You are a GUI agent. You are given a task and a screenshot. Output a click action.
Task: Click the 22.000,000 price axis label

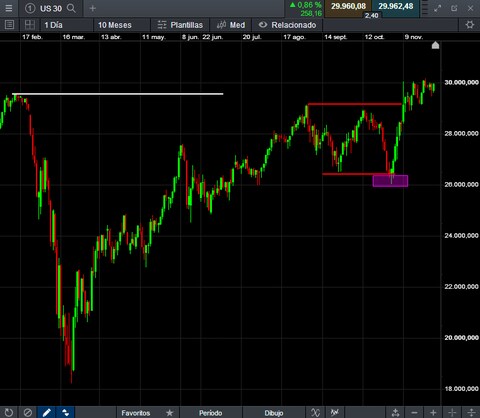[x=461, y=286]
